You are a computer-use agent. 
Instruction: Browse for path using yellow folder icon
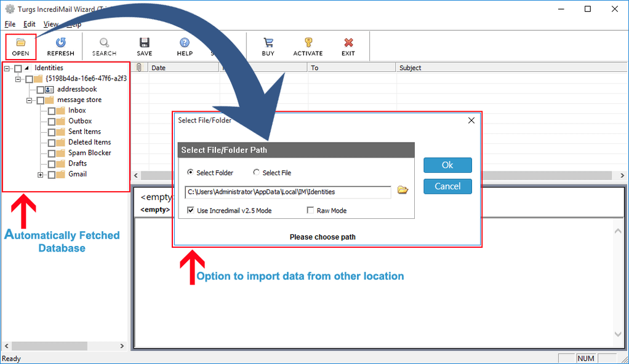point(403,190)
